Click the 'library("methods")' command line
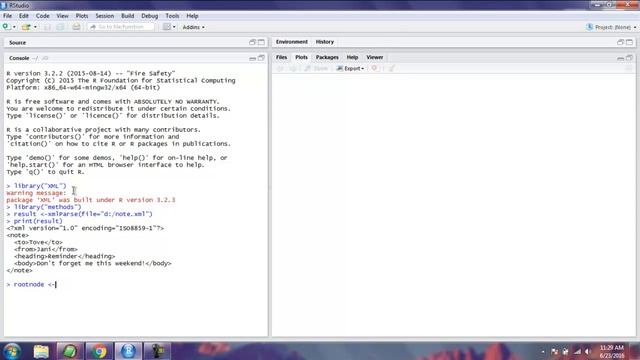Image resolution: width=640 pixels, height=360 pixels. click(44, 207)
